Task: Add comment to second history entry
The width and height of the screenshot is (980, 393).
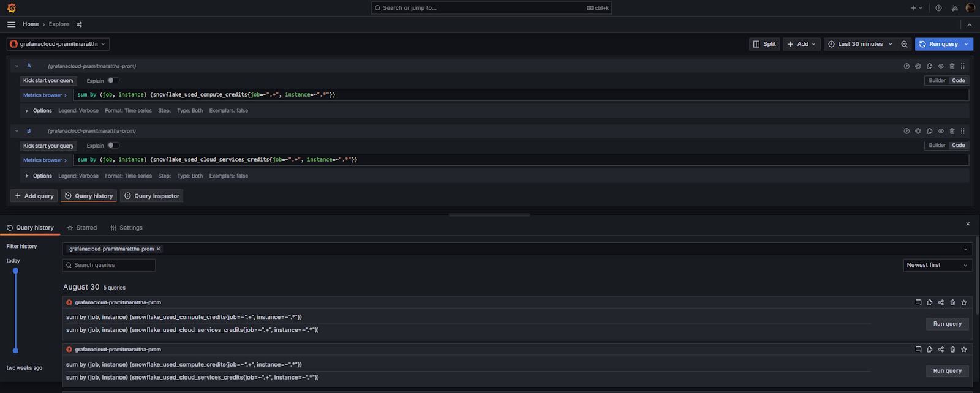Action: tap(918, 350)
